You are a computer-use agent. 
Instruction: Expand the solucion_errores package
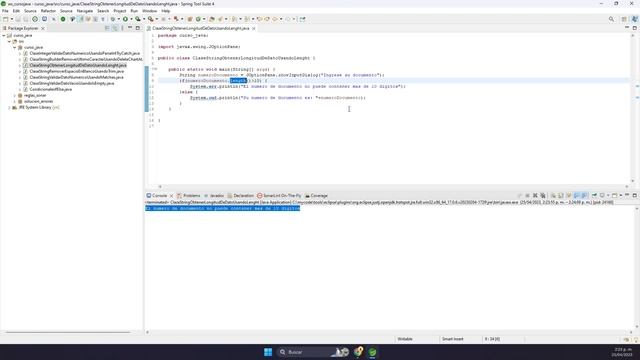[15, 101]
